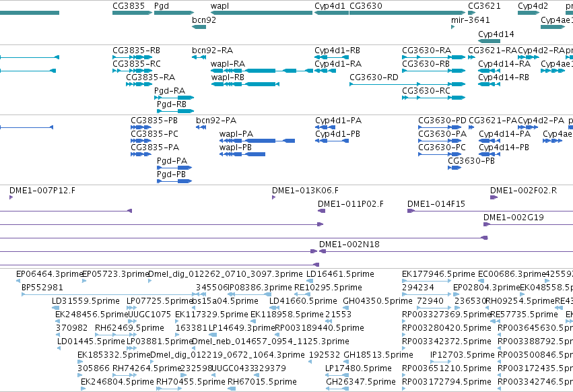This screenshot has width=573, height=392.
Task: Select the Pgd gene arrow glyph
Action: [x=174, y=13]
